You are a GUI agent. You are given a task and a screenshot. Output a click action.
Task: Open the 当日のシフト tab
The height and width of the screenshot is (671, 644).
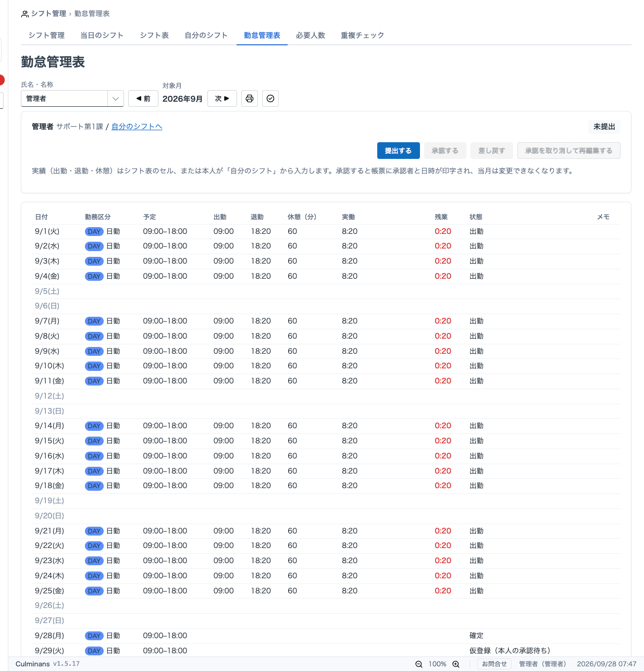coord(102,35)
